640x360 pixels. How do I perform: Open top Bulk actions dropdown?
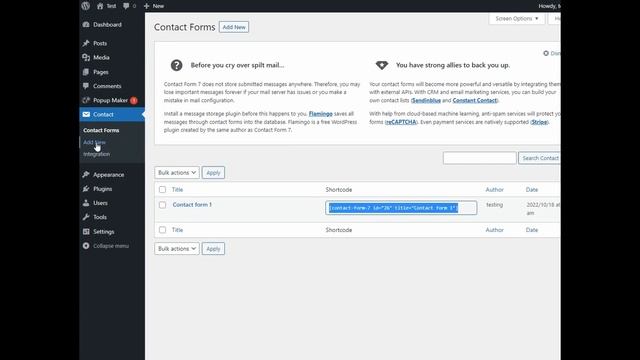click(x=177, y=173)
